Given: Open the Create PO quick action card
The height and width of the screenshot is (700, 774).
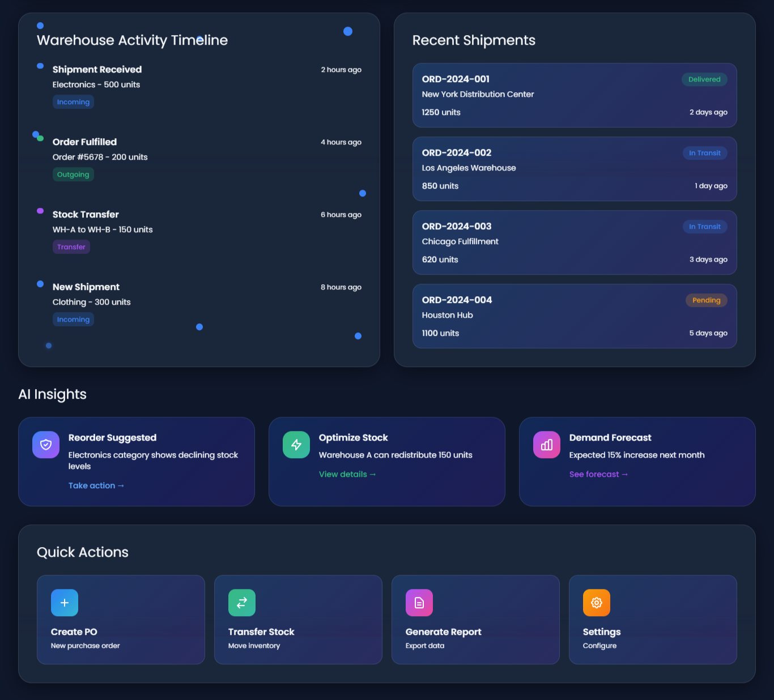Looking at the screenshot, I should 121,620.
